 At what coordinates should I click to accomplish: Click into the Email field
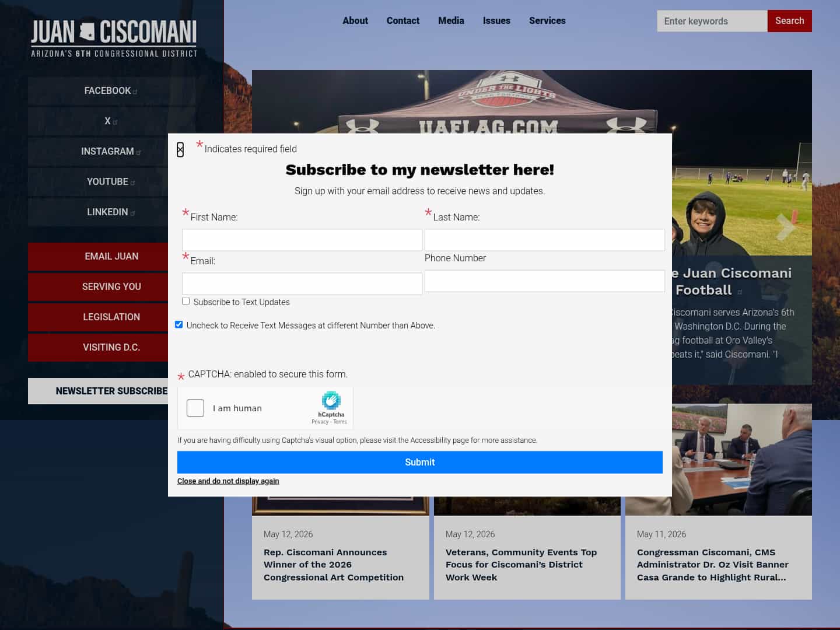(x=302, y=283)
